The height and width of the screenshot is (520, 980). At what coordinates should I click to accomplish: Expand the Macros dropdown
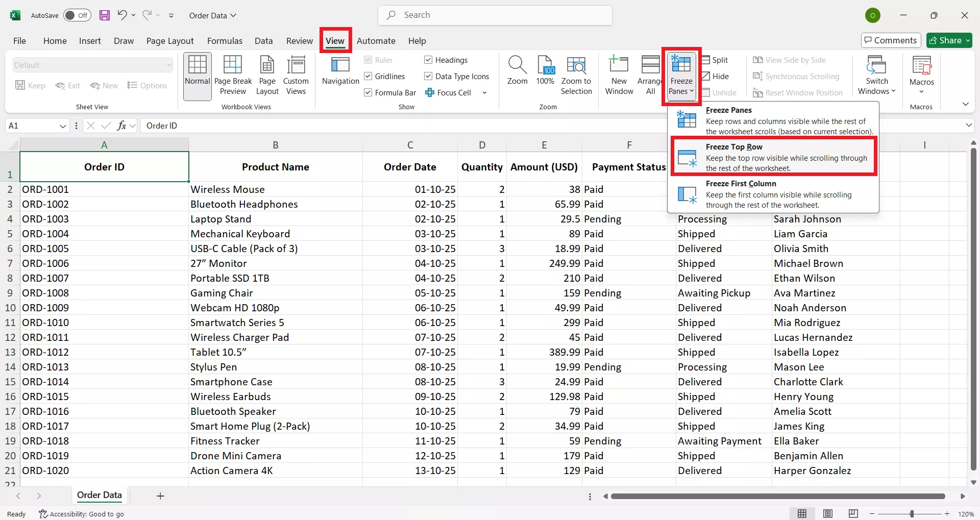921,92
